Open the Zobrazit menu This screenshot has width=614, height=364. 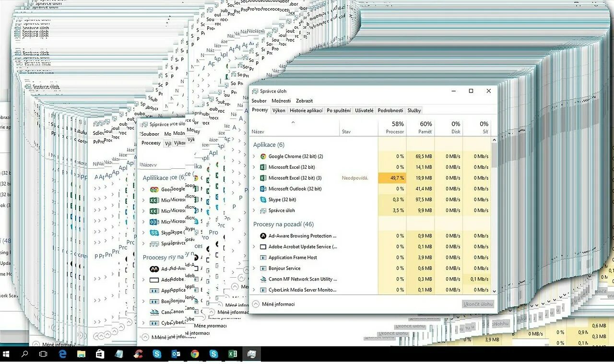[304, 101]
